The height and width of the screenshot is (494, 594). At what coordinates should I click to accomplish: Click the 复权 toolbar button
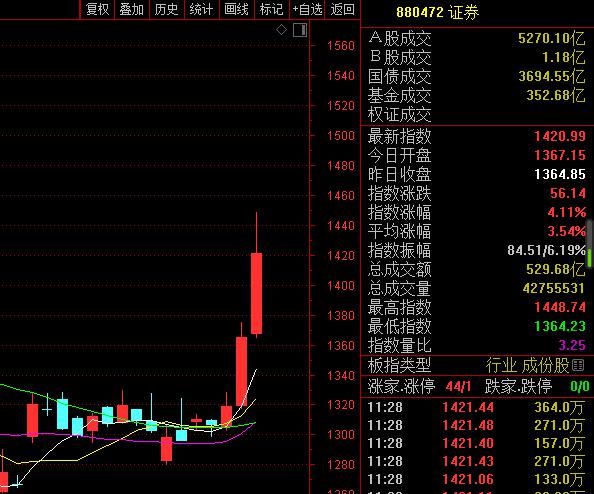coord(97,9)
